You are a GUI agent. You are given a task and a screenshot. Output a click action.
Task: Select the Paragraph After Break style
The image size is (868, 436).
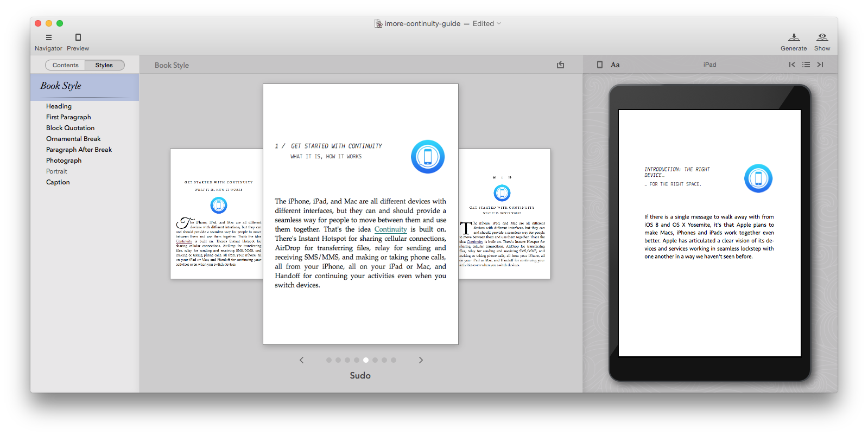click(79, 150)
